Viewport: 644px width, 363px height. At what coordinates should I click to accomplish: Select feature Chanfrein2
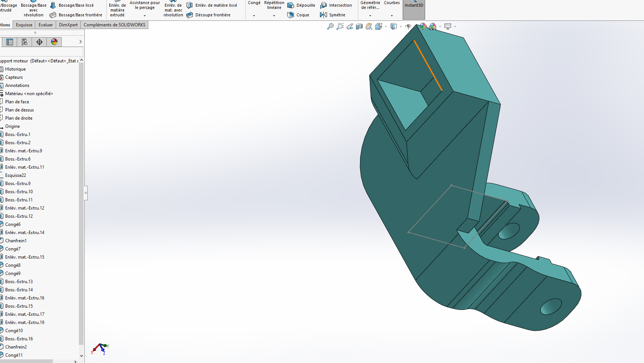(x=16, y=347)
